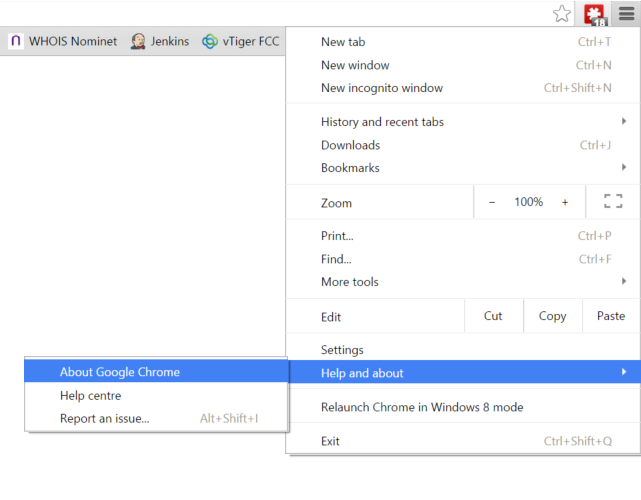Screen dimensions: 641x500
Task: Open Settings from the menu
Action: coord(463,350)
